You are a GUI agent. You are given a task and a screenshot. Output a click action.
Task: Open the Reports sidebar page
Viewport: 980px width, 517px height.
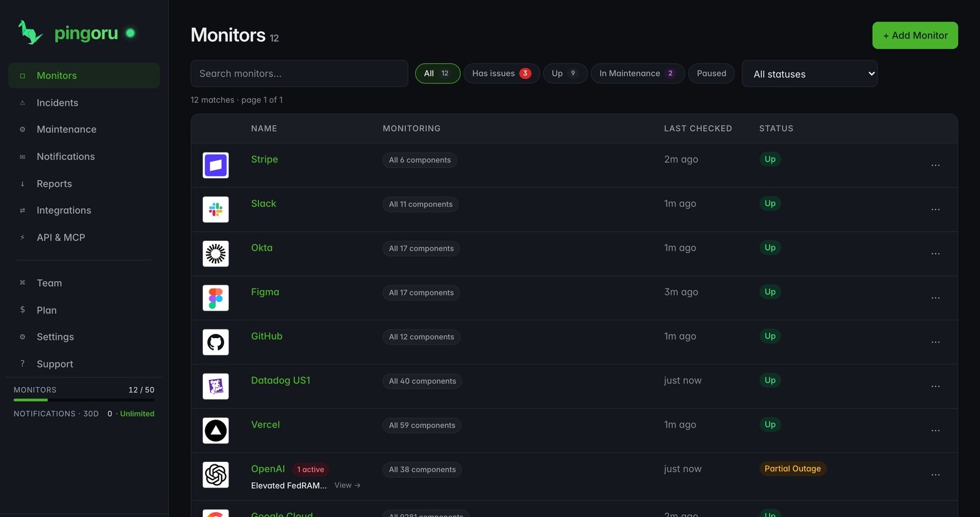click(84, 184)
